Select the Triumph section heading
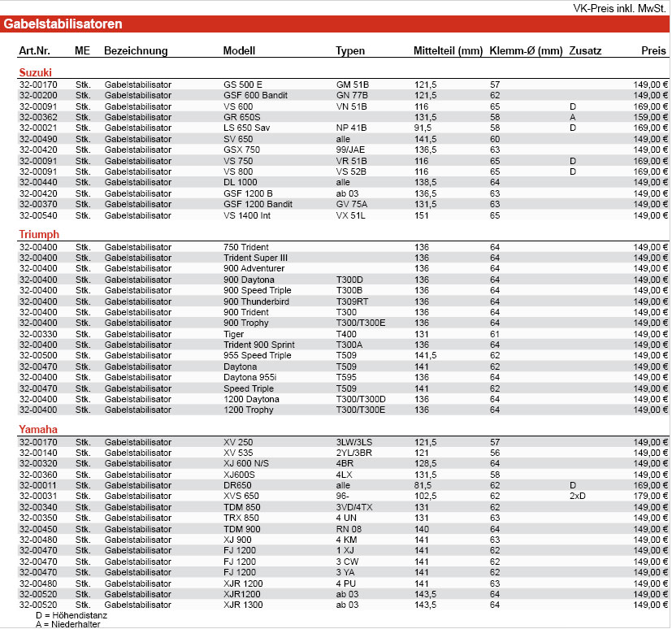The image size is (672, 629). click(x=39, y=235)
